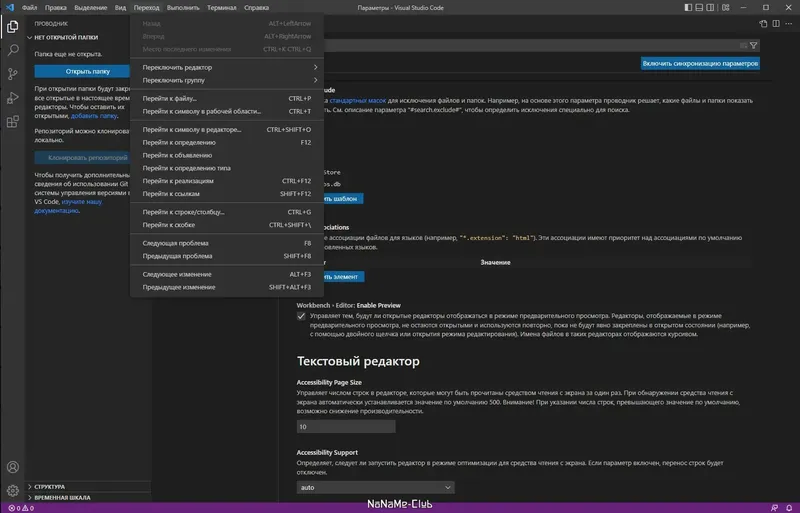Choose Перейти к строке/столбцу... entry
The width and height of the screenshot is (800, 513).
point(227,212)
